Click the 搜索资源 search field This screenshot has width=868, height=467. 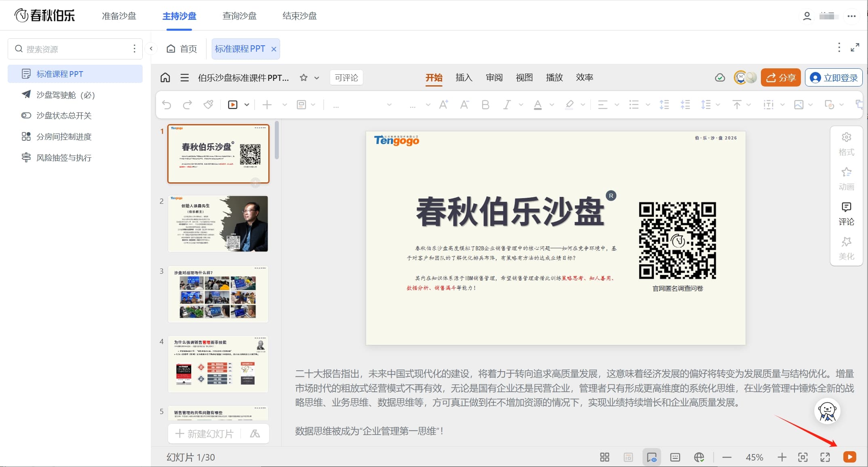pyautogui.click(x=75, y=49)
